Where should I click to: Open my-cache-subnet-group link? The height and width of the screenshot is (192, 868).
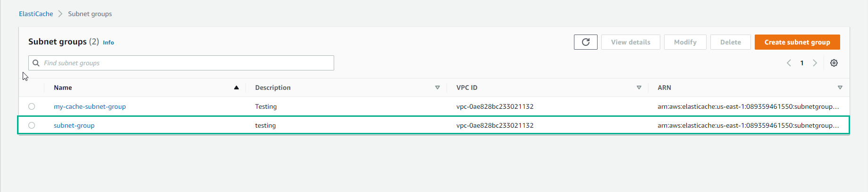coord(90,106)
